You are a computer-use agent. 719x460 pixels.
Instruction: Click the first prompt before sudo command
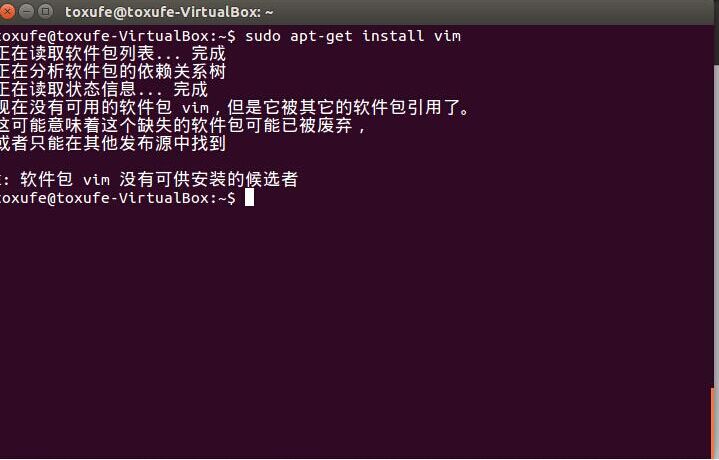click(x=118, y=36)
